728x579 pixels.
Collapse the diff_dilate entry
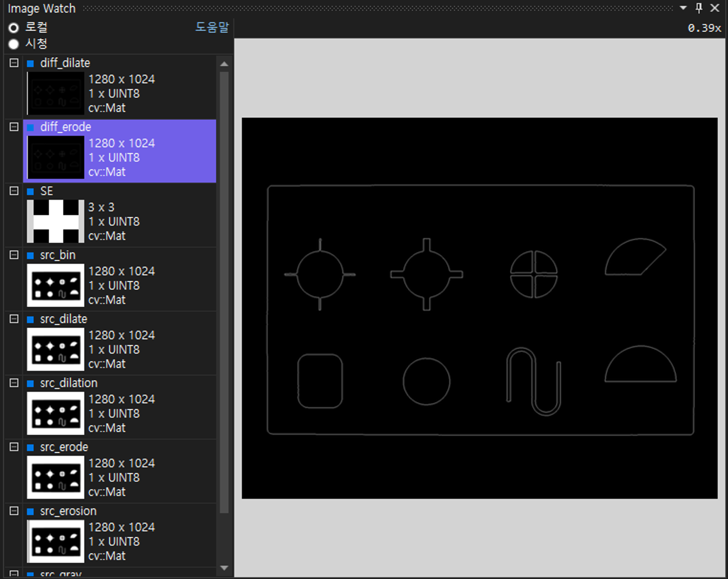[x=14, y=63]
